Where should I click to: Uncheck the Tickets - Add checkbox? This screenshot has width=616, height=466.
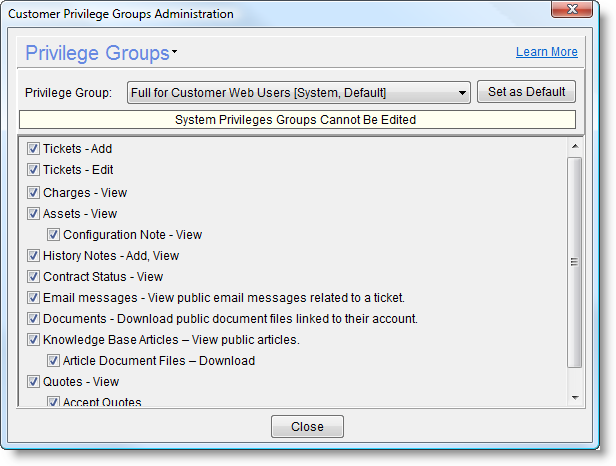33,149
